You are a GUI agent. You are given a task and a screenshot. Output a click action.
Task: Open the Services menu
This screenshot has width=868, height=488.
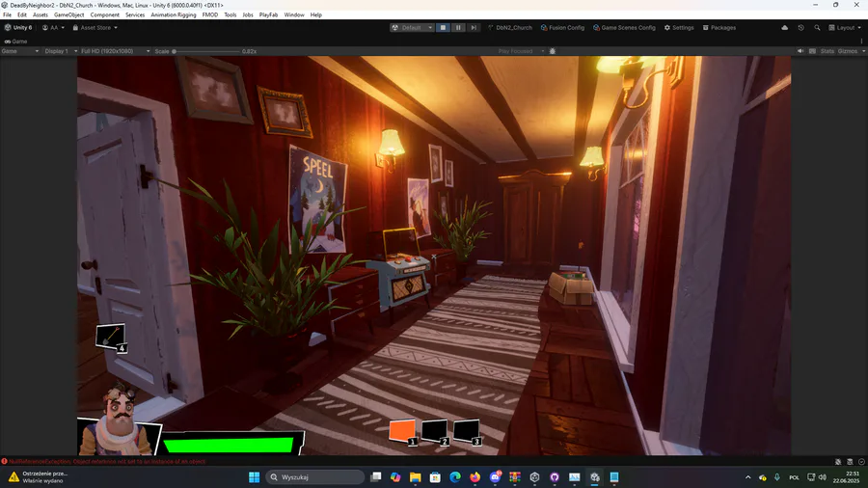[135, 14]
